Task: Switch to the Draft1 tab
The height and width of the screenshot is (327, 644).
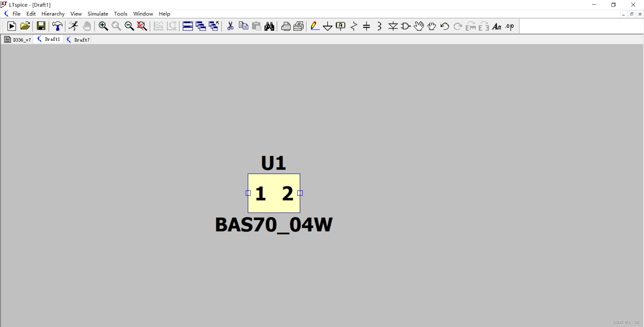Action: pyautogui.click(x=49, y=39)
